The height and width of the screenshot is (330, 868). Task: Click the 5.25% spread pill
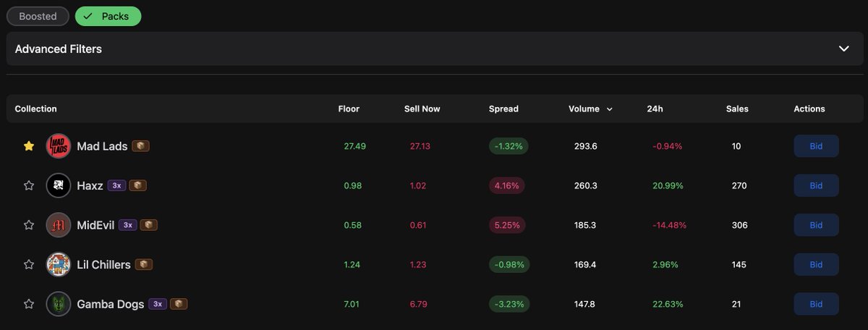[x=507, y=225]
